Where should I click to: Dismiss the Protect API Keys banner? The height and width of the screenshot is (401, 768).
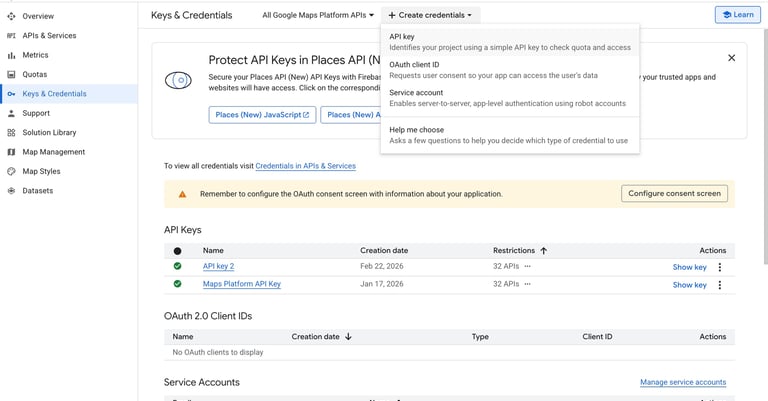pos(731,58)
